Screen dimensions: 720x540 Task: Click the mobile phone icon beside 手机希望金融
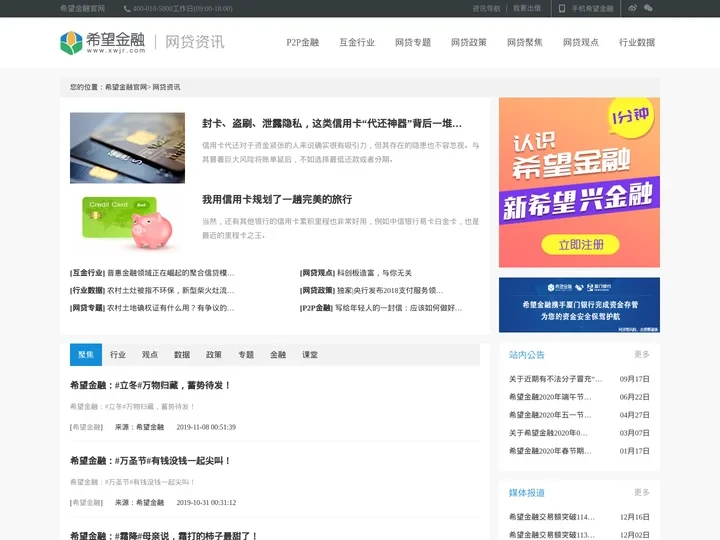point(562,8)
